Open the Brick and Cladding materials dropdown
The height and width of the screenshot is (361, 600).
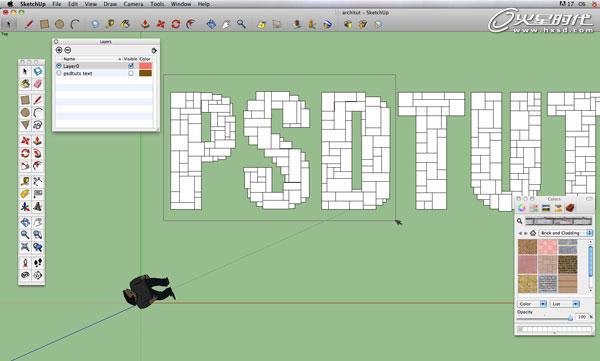click(x=566, y=233)
